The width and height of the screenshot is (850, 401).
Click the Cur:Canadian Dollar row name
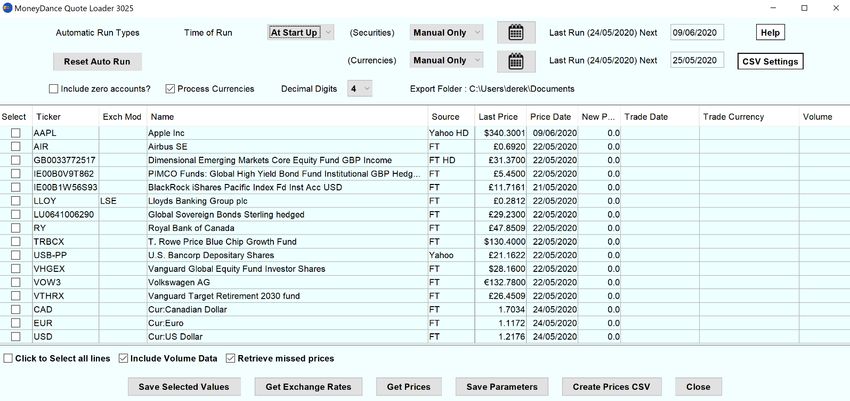(287, 309)
